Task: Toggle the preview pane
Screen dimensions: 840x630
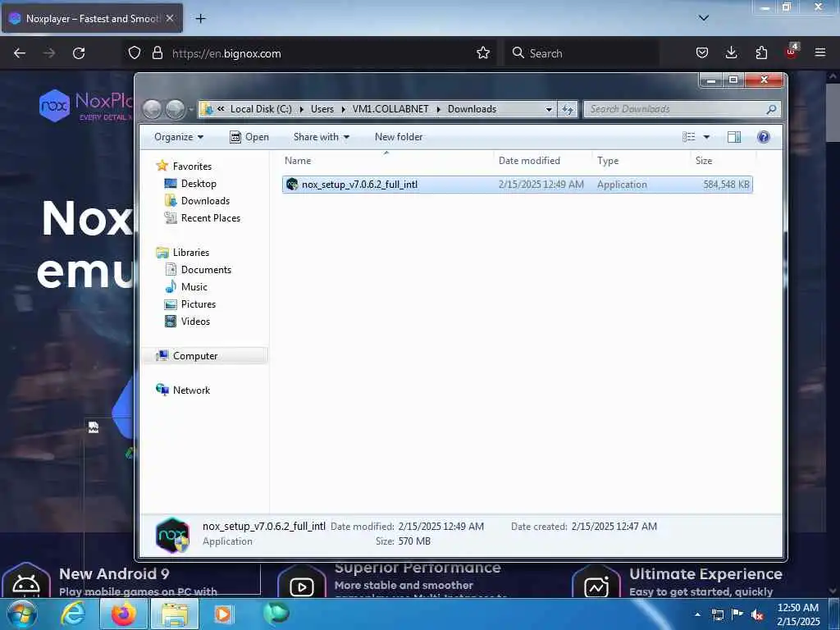Action: pos(734,137)
